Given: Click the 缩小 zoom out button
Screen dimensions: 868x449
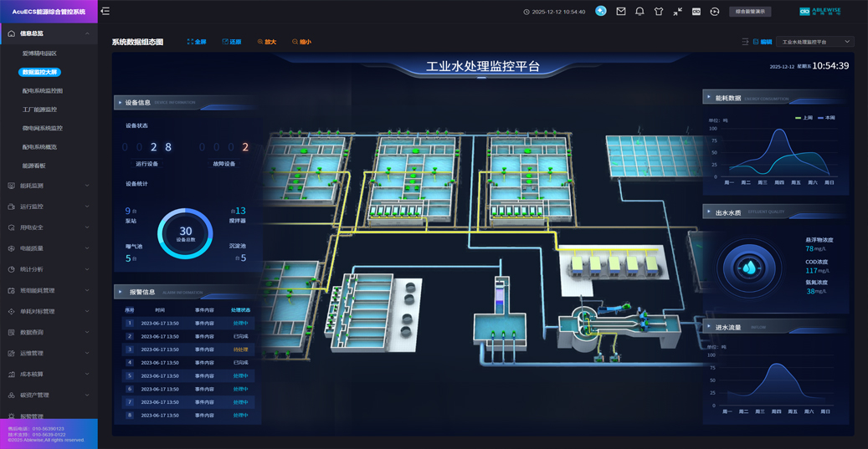Looking at the screenshot, I should (x=301, y=42).
